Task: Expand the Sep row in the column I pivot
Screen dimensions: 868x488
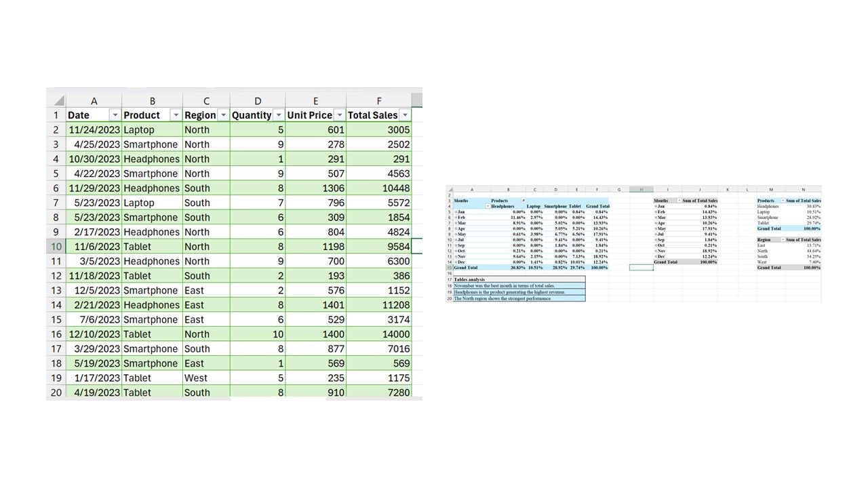Action: [x=656, y=239]
